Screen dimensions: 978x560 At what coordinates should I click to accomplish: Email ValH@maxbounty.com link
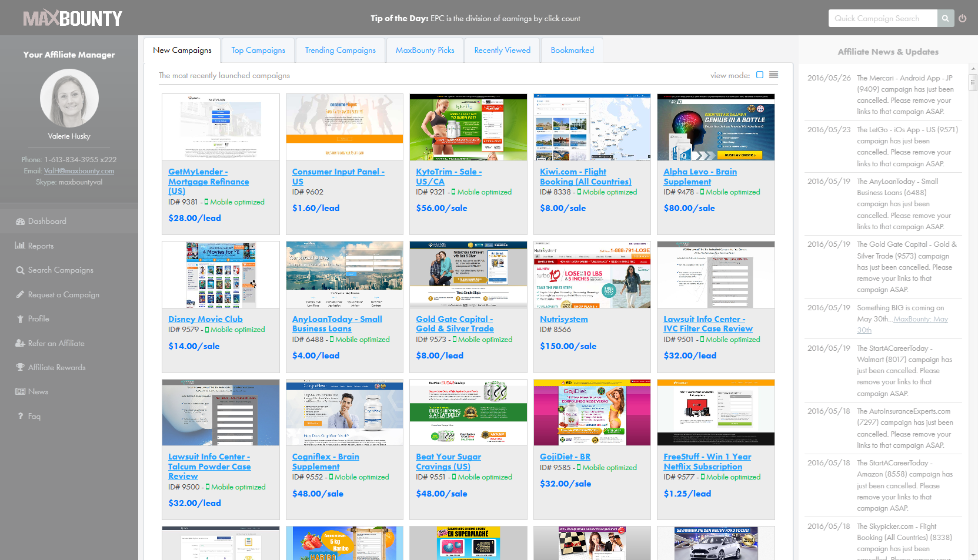79,171
